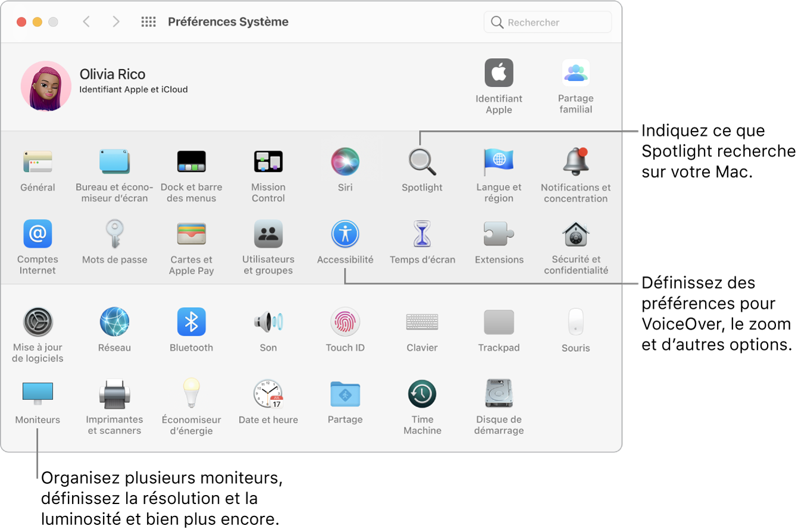Image resolution: width=798 pixels, height=532 pixels.
Task: Click the Rechercher search field
Action: coord(547,22)
